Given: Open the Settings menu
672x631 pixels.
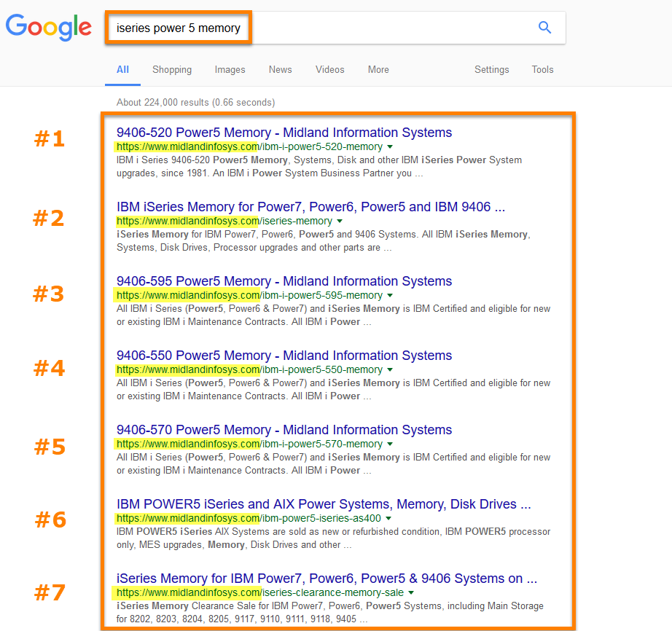Looking at the screenshot, I should coord(491,69).
